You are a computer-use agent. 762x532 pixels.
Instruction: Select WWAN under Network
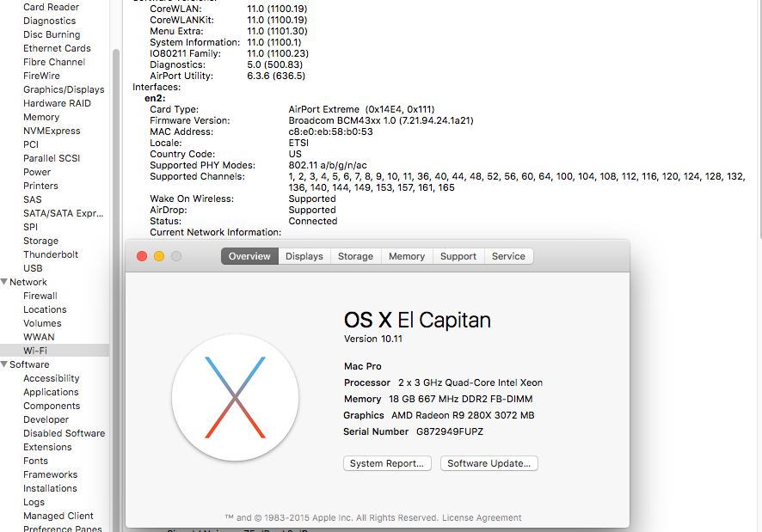(39, 337)
